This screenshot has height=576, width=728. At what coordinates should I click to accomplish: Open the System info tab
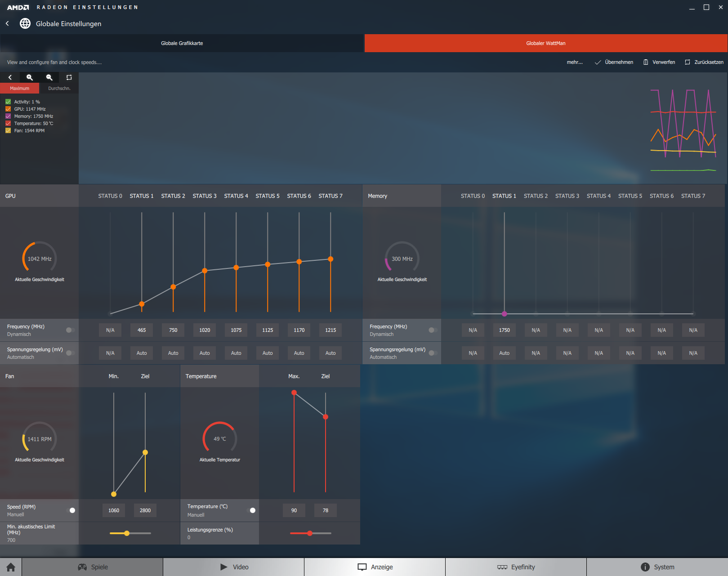click(657, 567)
